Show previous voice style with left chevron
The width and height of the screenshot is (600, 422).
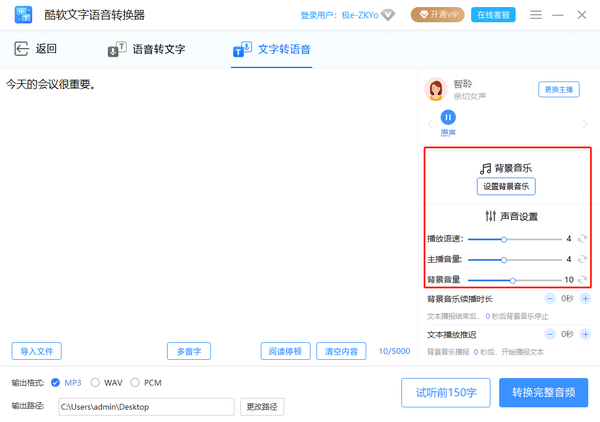click(x=430, y=124)
